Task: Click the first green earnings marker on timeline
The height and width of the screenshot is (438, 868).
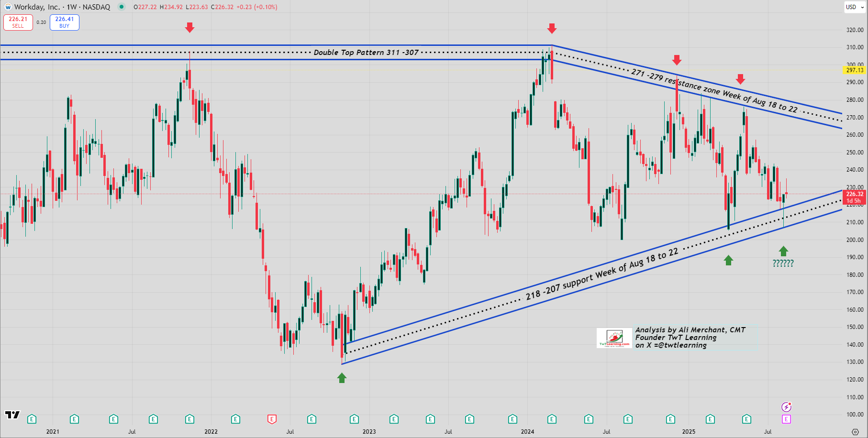Action: (x=32, y=419)
